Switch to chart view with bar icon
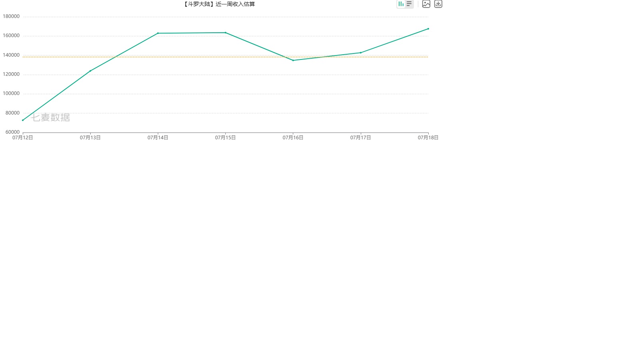Viewport: 644px width, 362px height. 401,4
